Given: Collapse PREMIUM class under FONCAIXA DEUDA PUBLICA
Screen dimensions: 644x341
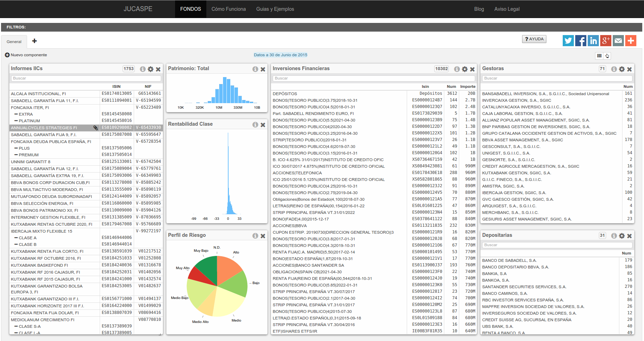Looking at the screenshot, I should click(16, 155).
